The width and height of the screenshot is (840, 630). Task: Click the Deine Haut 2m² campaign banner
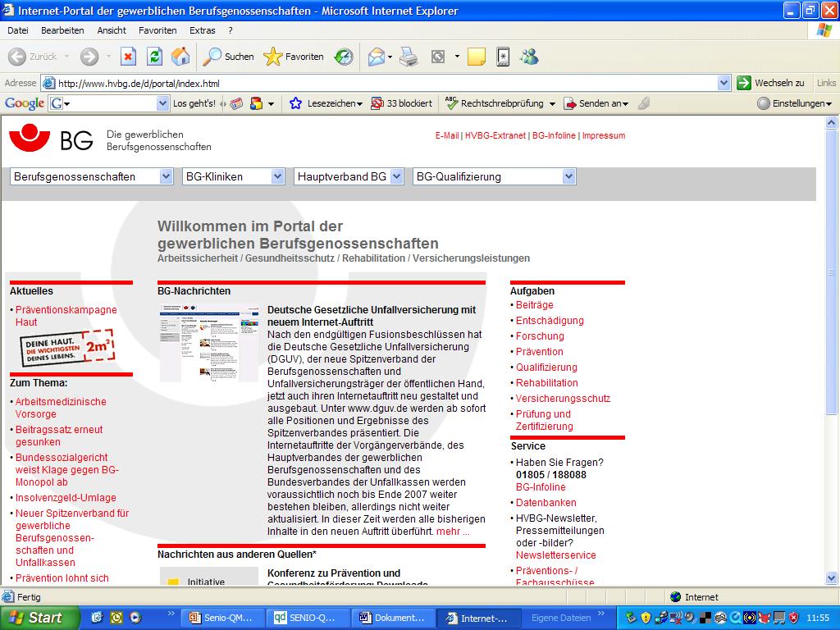(x=67, y=348)
